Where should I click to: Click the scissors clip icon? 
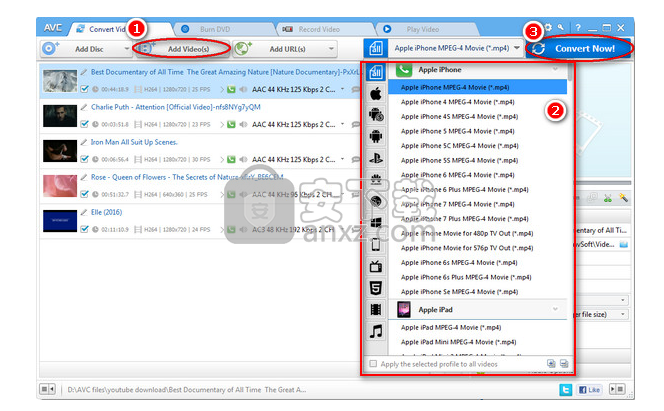point(608,198)
